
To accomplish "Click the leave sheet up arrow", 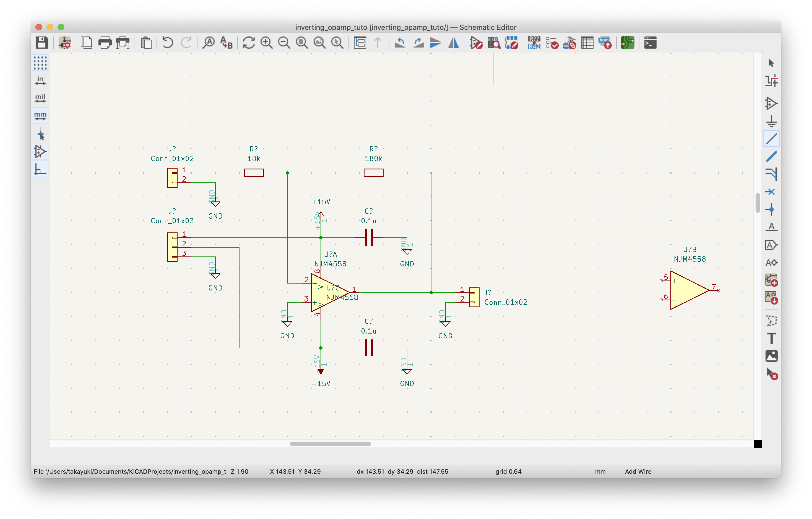I will tap(378, 43).
